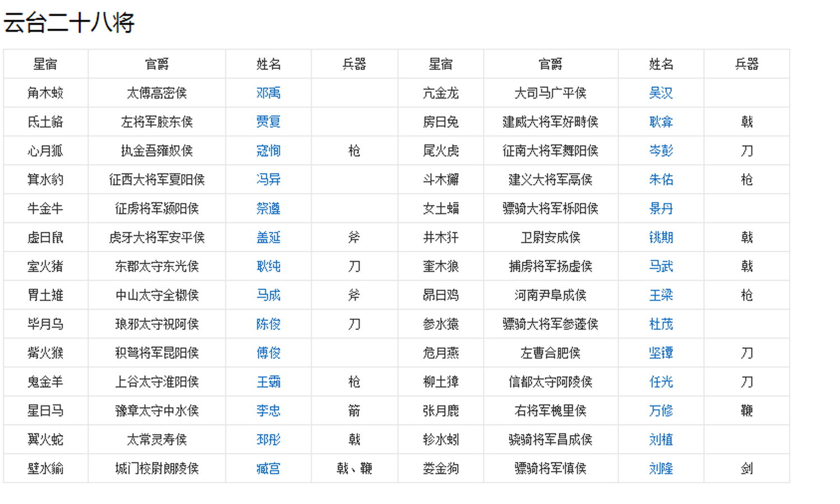Click the 贾复 hyperlink
Viewport: 840px width, 504px height.
pos(268,122)
